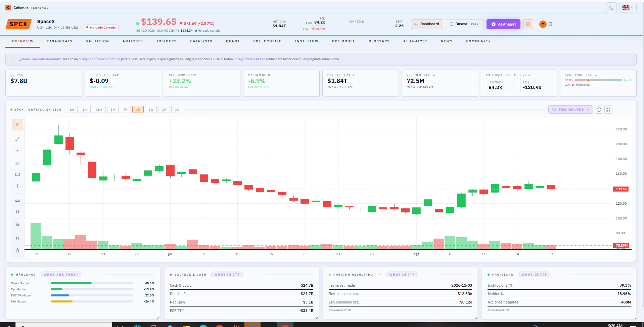Select the 1m timeframe
The width and height of the screenshot is (644, 327).
pyautogui.click(x=72, y=110)
